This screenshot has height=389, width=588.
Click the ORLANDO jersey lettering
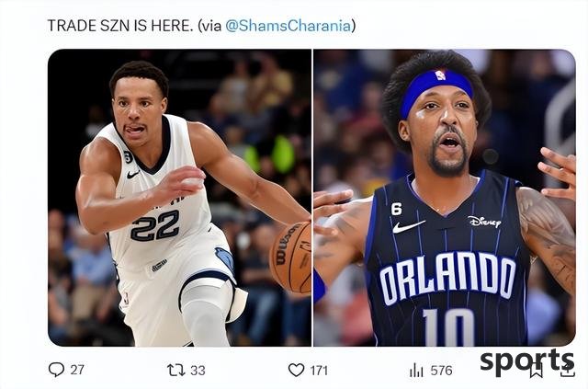coord(447,279)
